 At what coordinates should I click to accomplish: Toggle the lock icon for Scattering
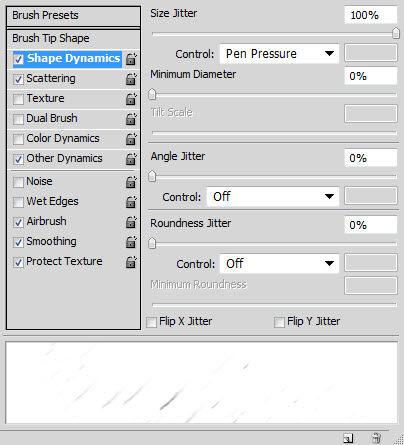pyautogui.click(x=131, y=79)
